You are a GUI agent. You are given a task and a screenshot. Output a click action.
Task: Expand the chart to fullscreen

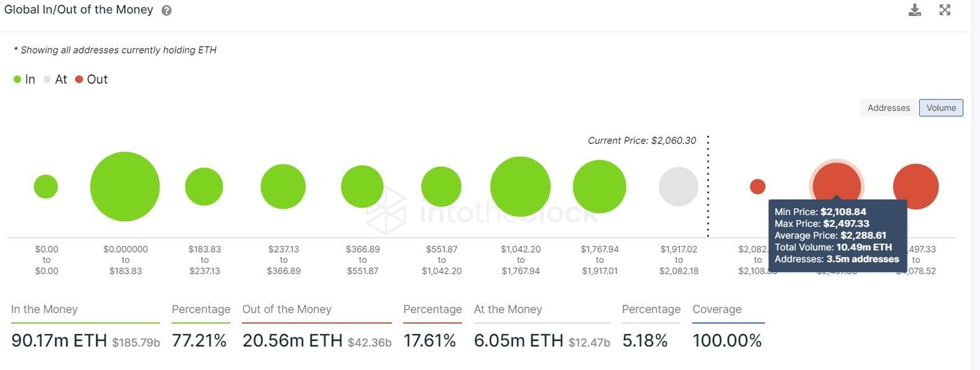point(944,10)
